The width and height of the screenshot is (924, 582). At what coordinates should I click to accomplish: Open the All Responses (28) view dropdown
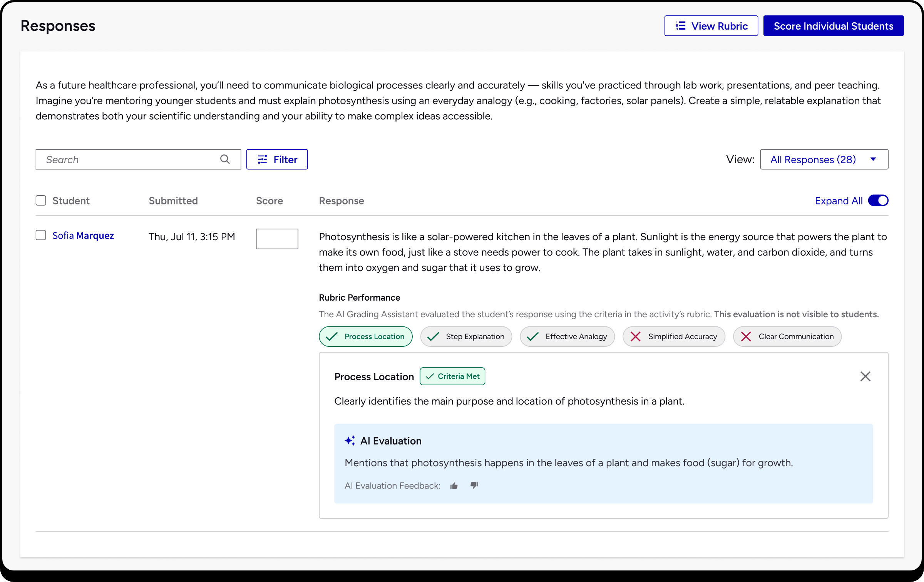pos(824,159)
